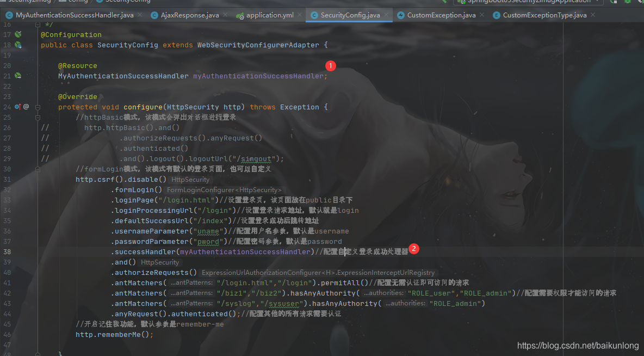
Task: Collapse the fold marker beside line 30
Action: point(38,169)
